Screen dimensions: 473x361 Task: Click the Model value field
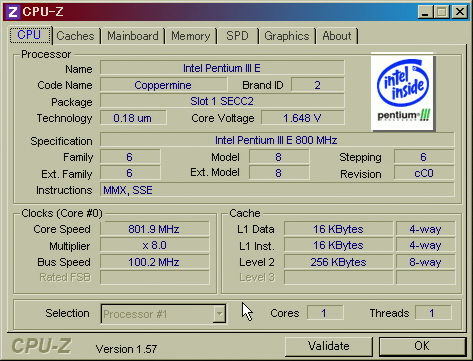(279, 157)
